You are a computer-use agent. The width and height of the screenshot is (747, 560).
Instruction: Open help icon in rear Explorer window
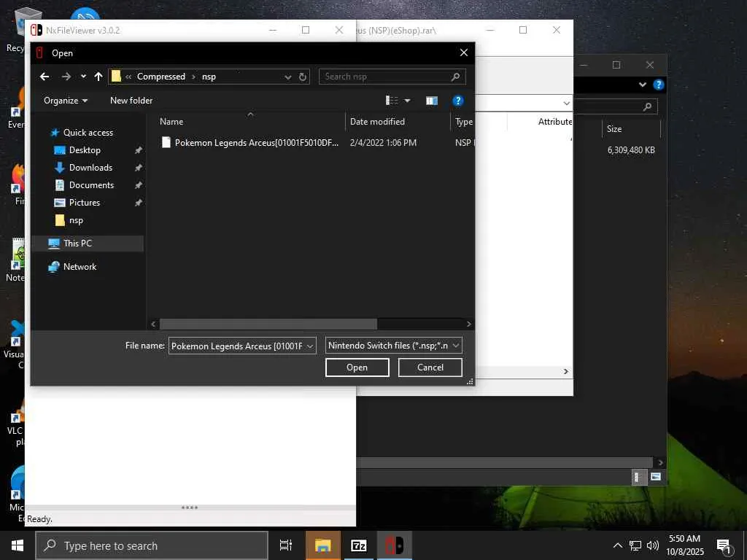[659, 85]
